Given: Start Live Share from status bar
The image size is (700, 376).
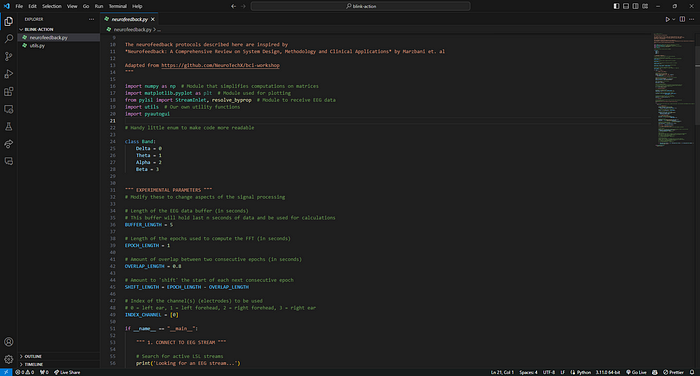Looking at the screenshot, I should click(67, 372).
